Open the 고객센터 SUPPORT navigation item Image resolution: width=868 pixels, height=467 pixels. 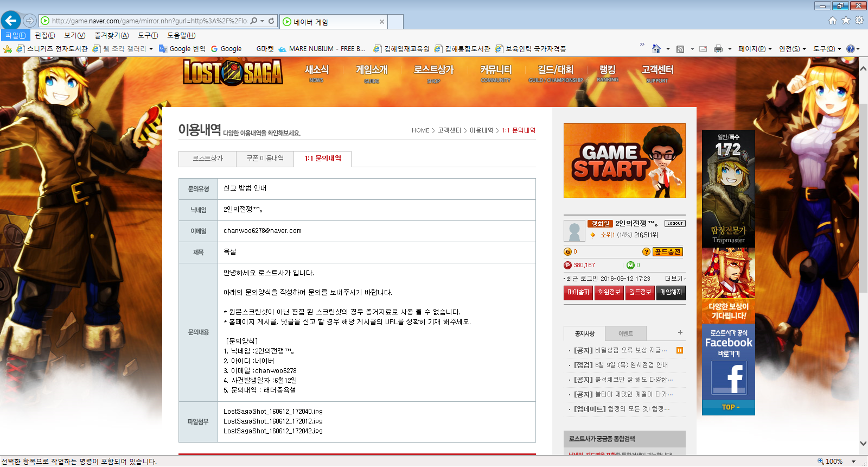click(657, 73)
